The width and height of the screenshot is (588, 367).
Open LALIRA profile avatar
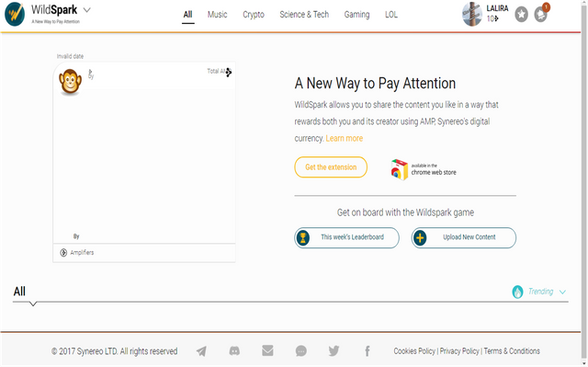471,15
